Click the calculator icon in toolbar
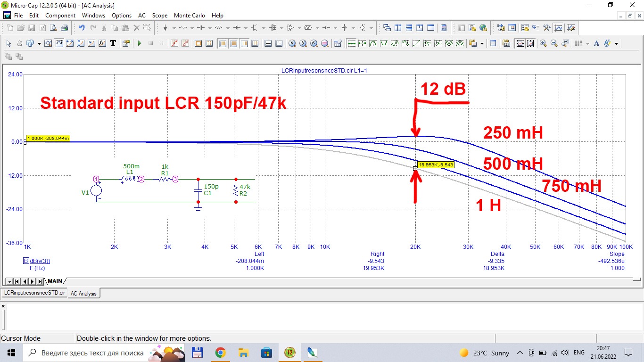The width and height of the screenshot is (644, 362). click(443, 28)
